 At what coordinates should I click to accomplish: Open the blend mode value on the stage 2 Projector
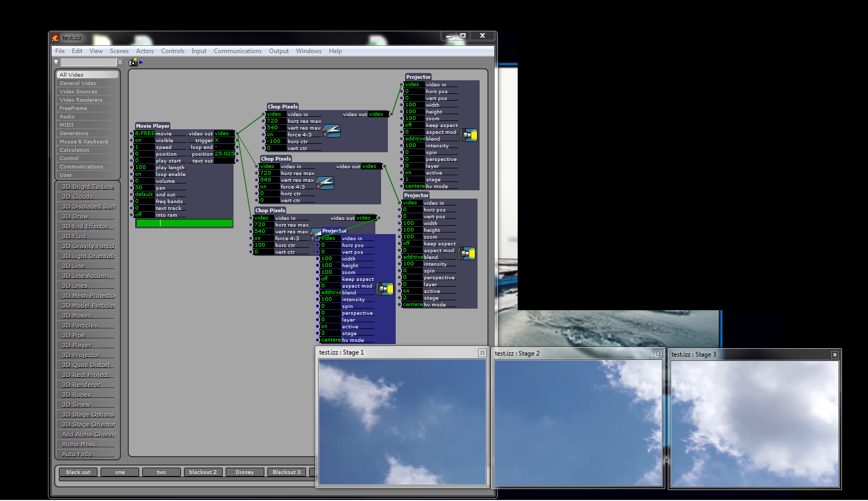click(x=412, y=257)
